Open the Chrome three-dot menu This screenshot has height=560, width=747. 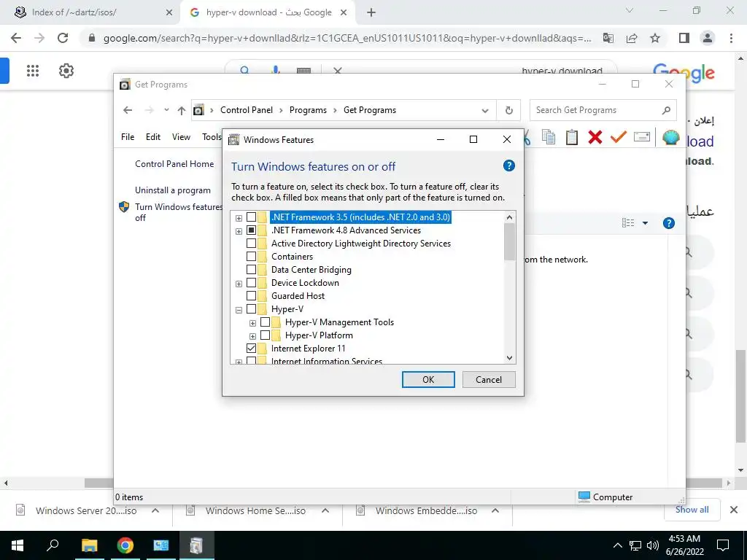[x=731, y=38]
